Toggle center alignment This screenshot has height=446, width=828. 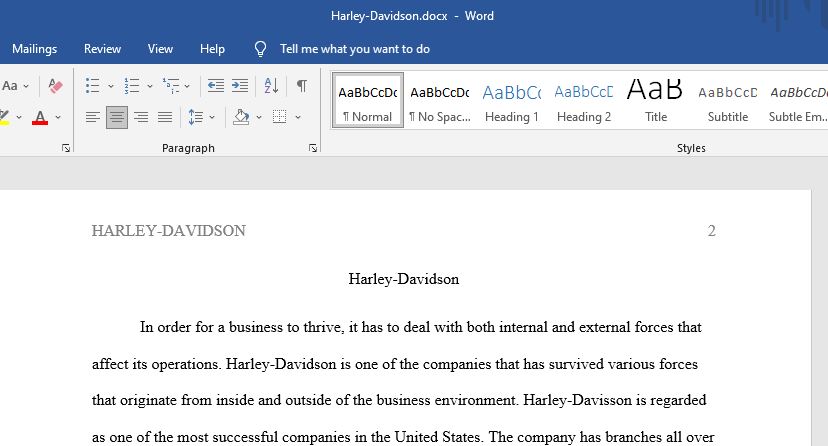coord(117,117)
